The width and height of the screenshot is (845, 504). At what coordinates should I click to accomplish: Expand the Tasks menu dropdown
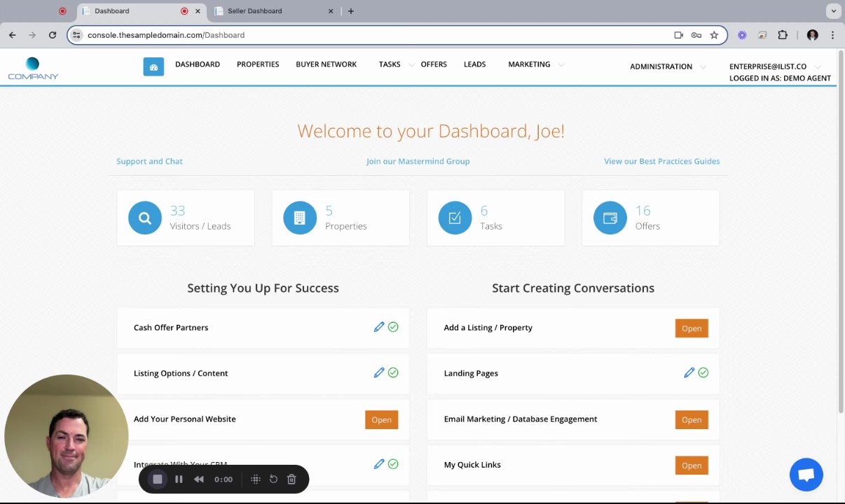(x=411, y=64)
